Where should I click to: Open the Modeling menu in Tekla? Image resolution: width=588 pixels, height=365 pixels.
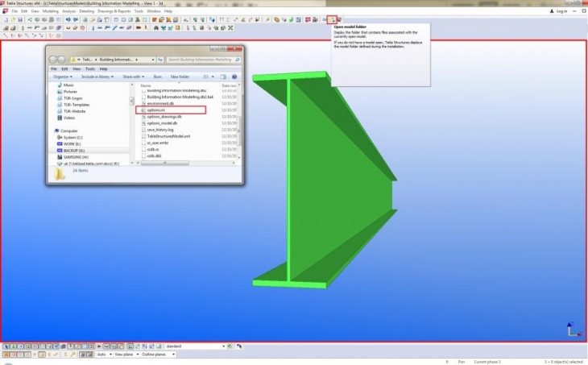[x=50, y=11]
